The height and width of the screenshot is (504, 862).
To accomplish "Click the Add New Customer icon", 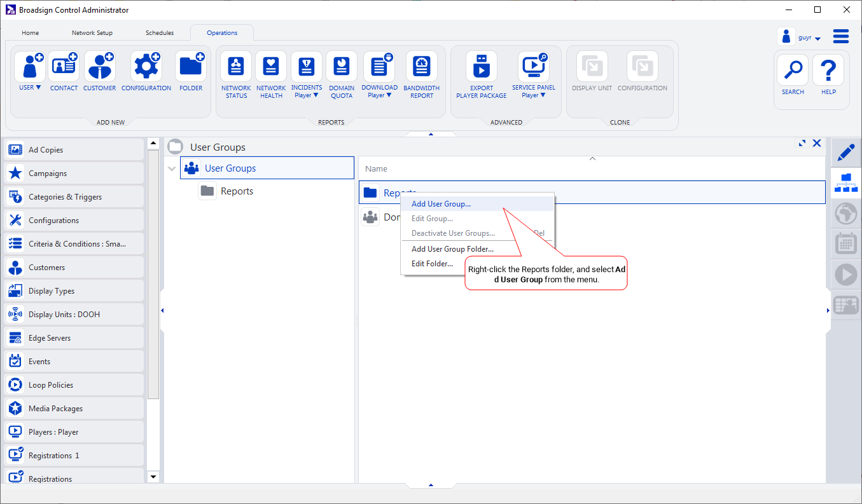I will (99, 67).
